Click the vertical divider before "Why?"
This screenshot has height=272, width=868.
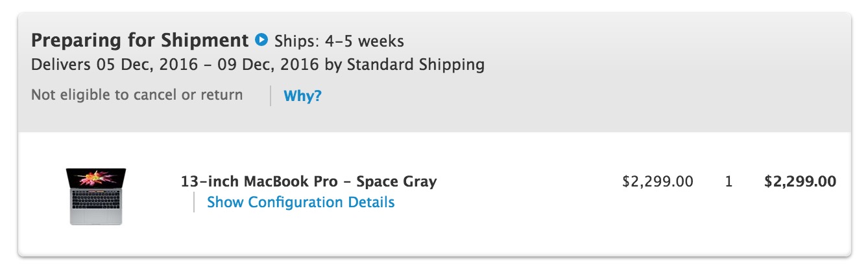pos(271,96)
